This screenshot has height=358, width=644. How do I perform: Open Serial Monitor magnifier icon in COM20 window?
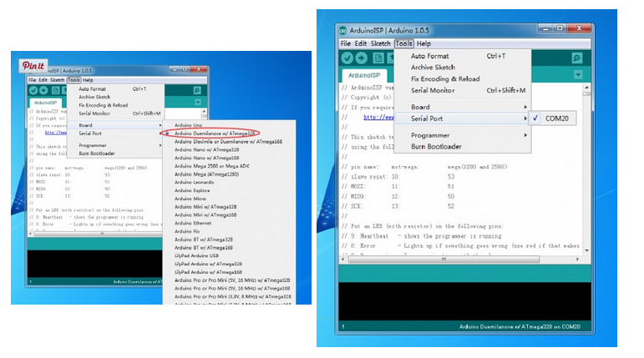pyautogui.click(x=577, y=58)
